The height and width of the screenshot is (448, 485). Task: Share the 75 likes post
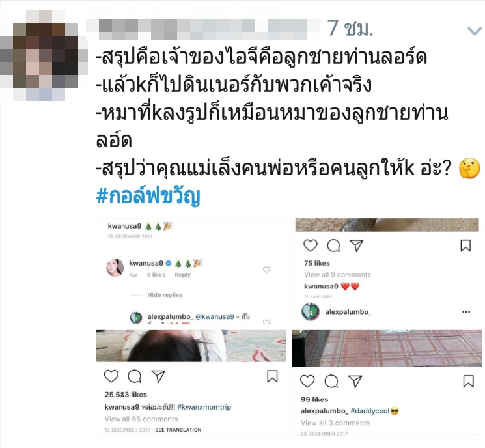point(356,245)
